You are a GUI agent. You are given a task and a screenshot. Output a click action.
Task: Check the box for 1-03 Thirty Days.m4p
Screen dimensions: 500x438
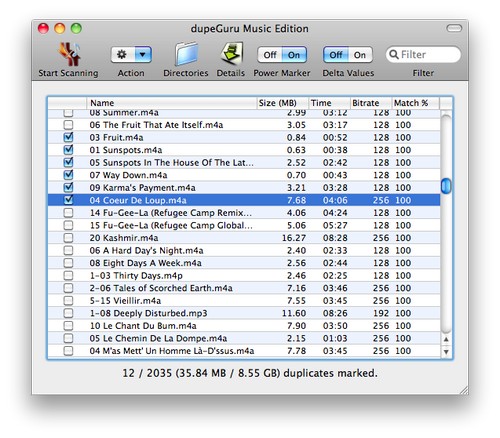click(68, 275)
